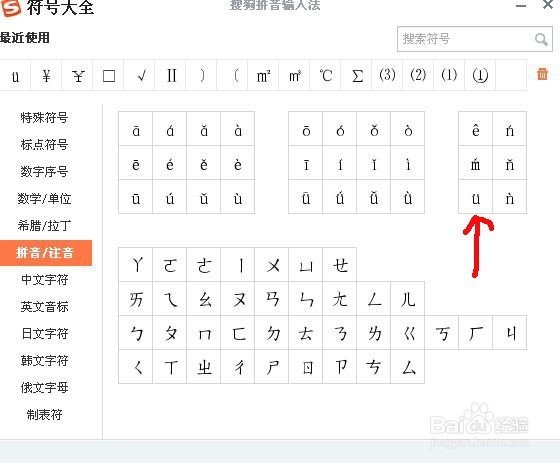Insert bopomofo ㄍ symbol

pos(408,333)
